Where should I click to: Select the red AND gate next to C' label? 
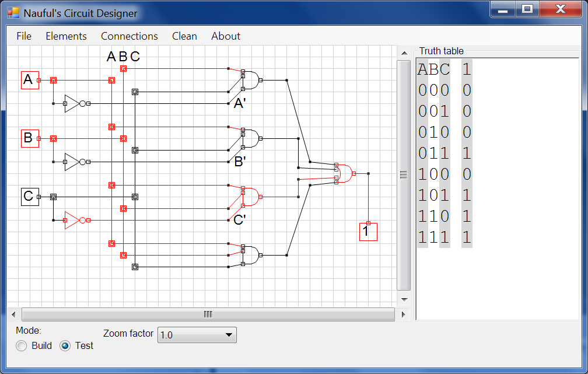point(251,197)
